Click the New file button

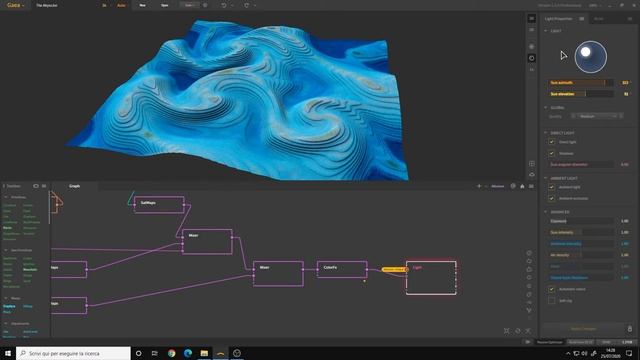coord(142,5)
